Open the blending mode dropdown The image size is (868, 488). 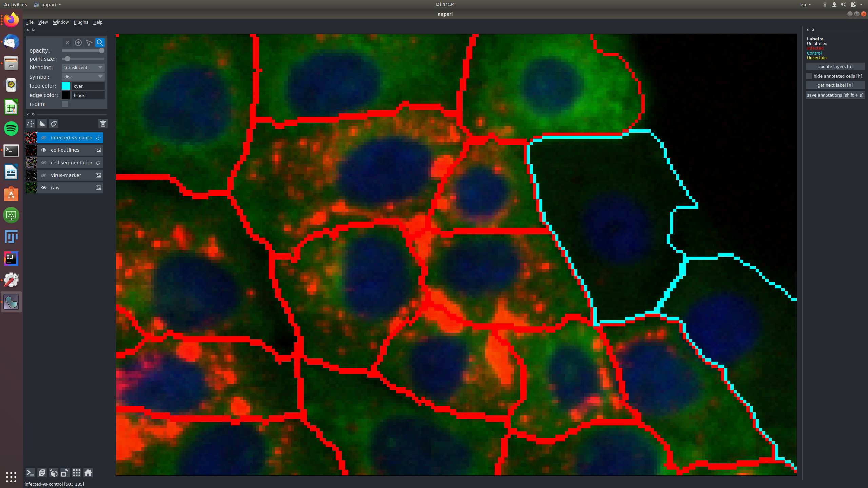(x=83, y=67)
